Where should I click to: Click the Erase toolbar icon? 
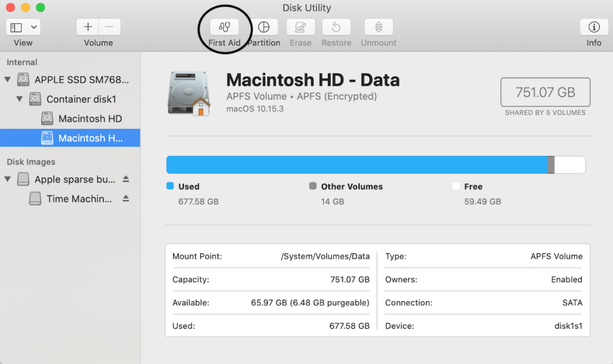301,28
